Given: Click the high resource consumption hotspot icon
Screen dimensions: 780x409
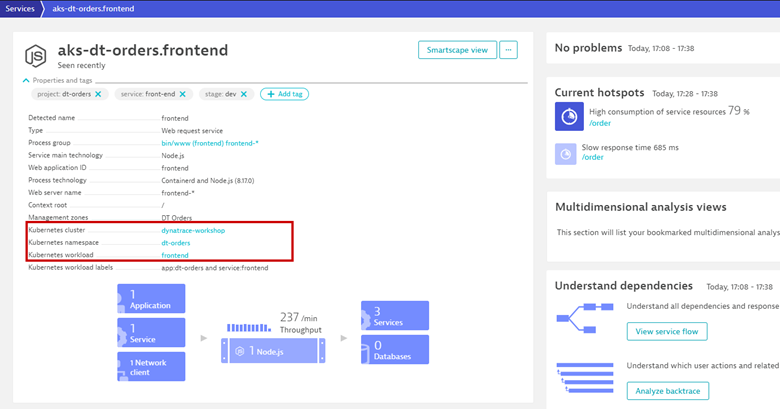Looking at the screenshot, I should click(569, 117).
